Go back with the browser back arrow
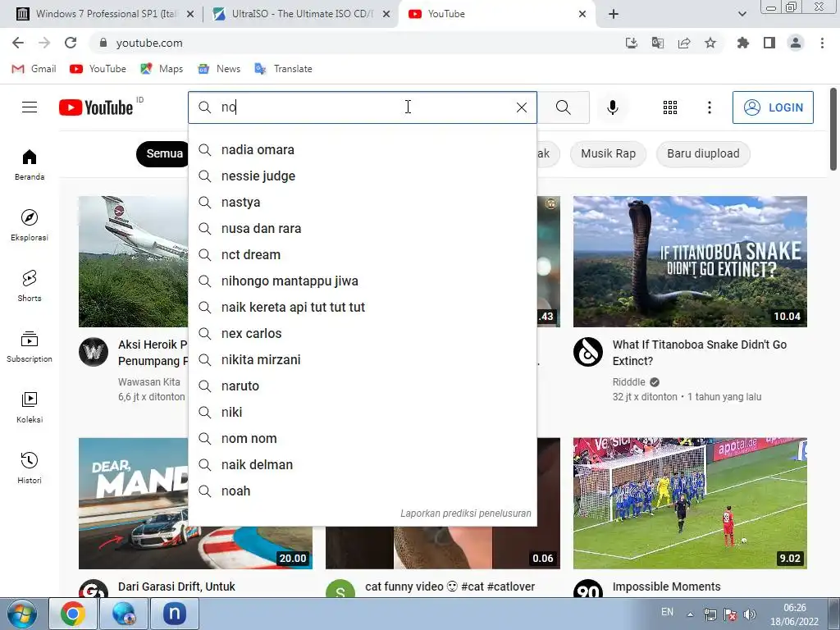 point(18,43)
